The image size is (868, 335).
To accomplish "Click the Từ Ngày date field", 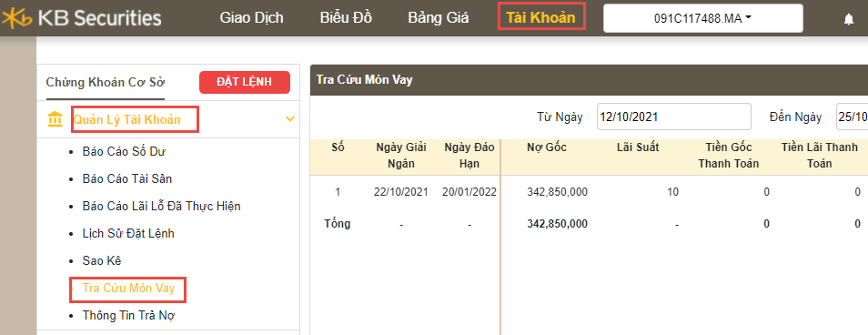I will [673, 117].
